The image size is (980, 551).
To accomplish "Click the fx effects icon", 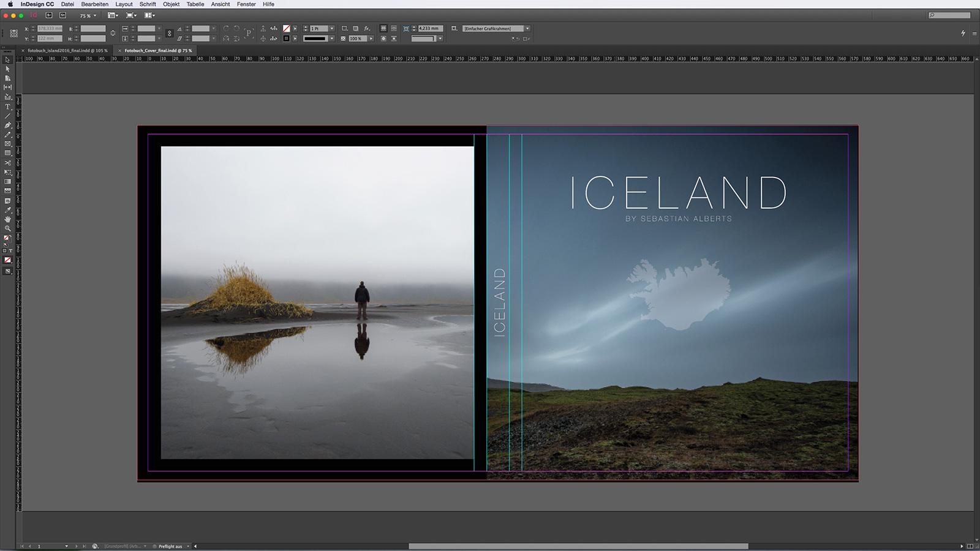I will pyautogui.click(x=367, y=28).
